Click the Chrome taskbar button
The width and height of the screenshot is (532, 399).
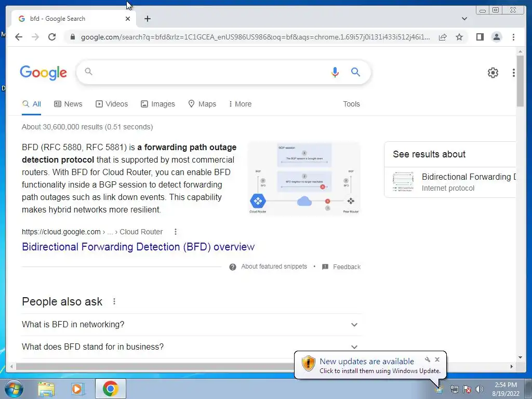111,389
